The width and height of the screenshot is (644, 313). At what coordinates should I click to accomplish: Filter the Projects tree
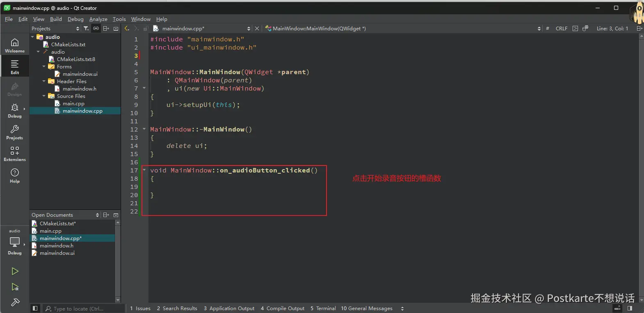pyautogui.click(x=86, y=28)
